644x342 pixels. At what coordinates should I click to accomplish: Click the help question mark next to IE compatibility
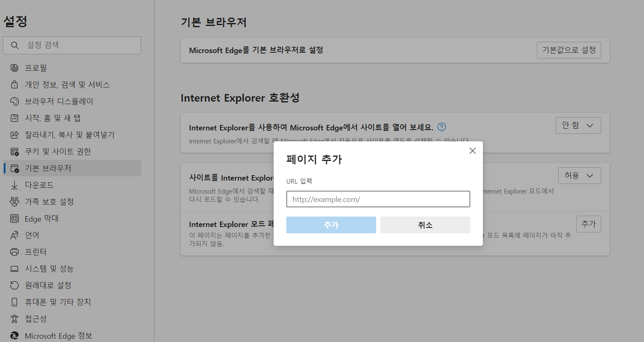coord(441,127)
